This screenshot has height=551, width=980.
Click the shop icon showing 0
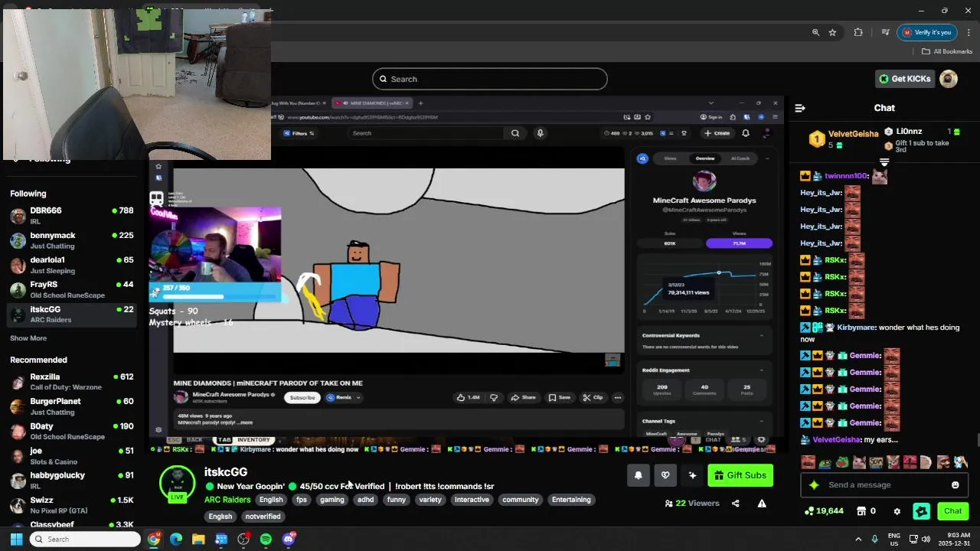coord(866,511)
